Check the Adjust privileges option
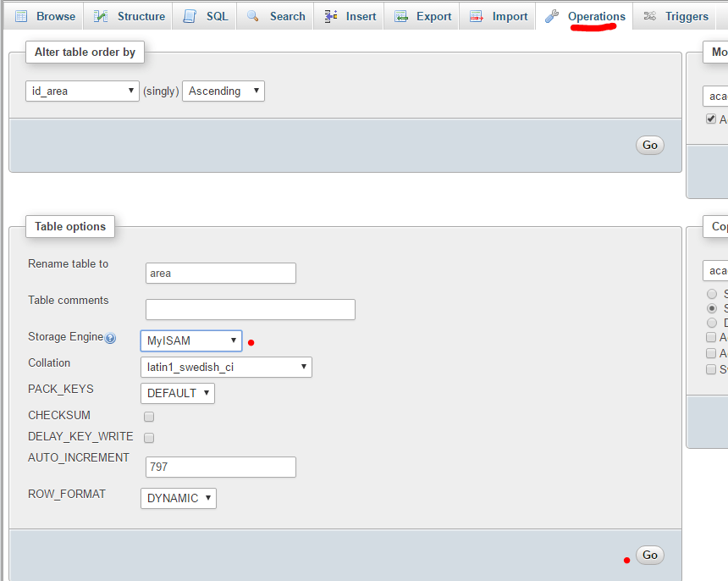 click(709, 119)
